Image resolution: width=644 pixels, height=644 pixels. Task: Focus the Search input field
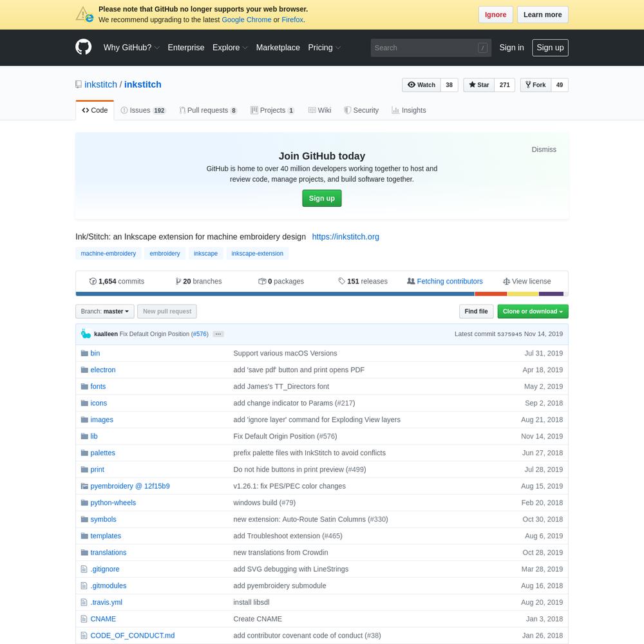(x=431, y=48)
